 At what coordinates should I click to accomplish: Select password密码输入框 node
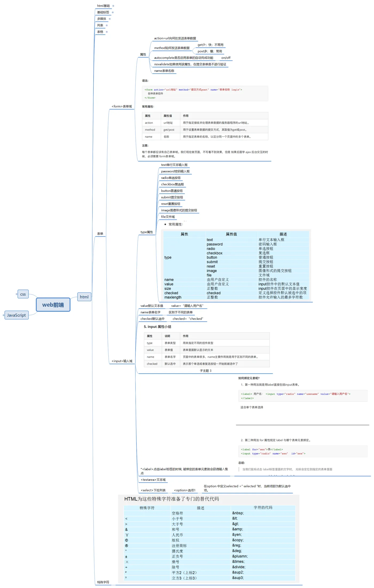(176, 172)
